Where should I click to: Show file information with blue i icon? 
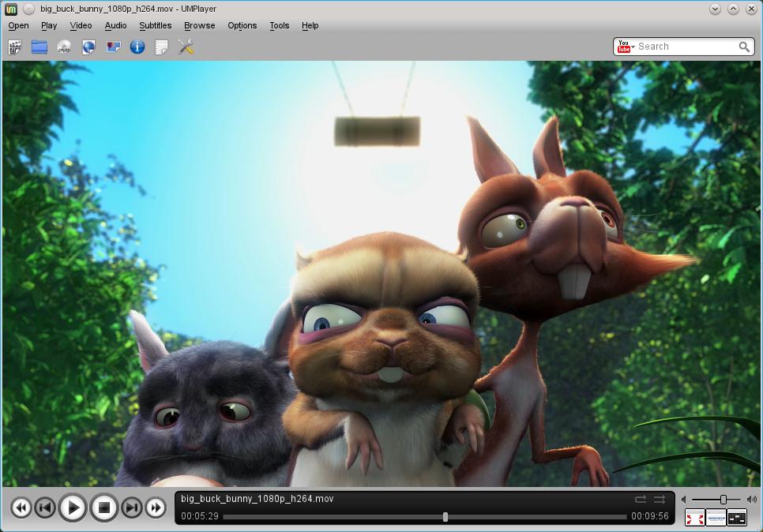point(137,47)
